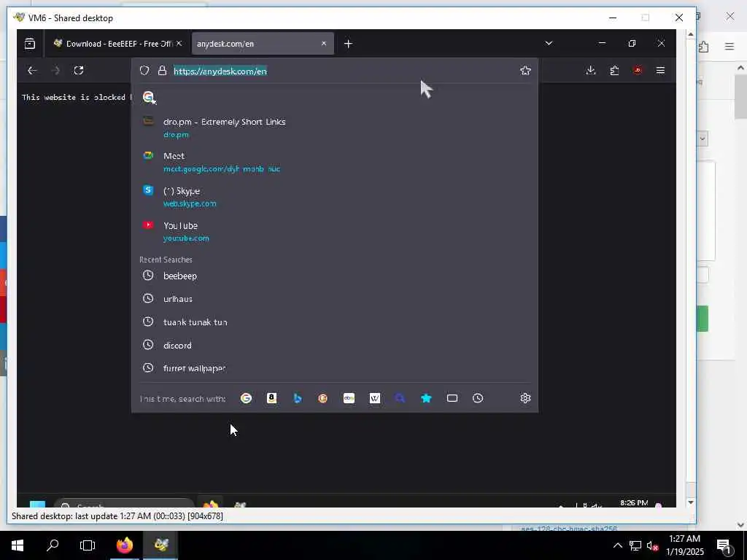Open the network tray icon
The height and width of the screenshot is (560, 747).
point(635,545)
